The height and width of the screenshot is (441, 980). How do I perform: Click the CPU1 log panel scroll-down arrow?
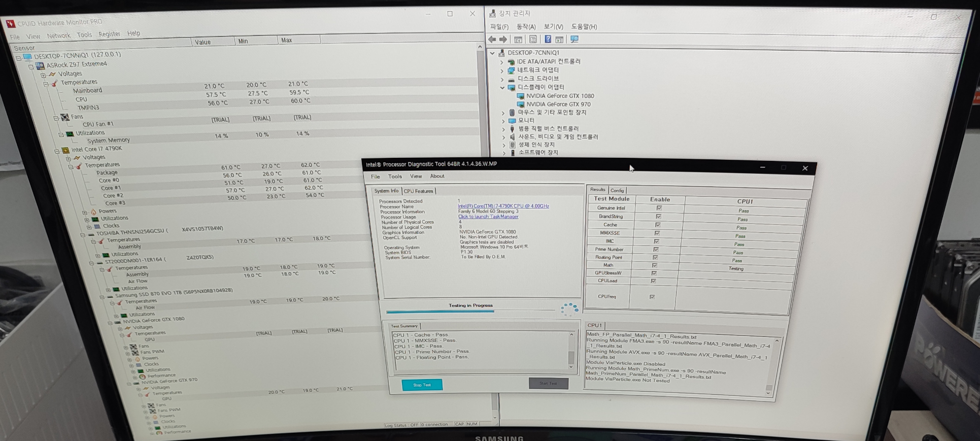(768, 393)
